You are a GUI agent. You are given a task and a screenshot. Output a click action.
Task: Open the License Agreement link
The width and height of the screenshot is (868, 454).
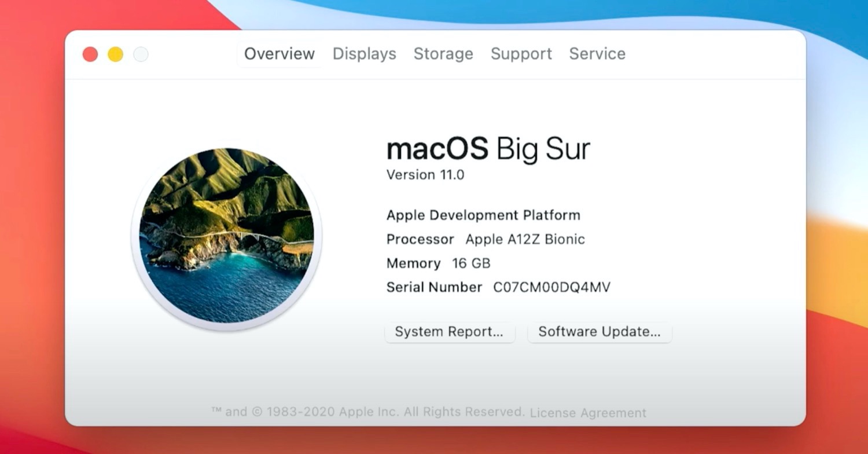[588, 413]
